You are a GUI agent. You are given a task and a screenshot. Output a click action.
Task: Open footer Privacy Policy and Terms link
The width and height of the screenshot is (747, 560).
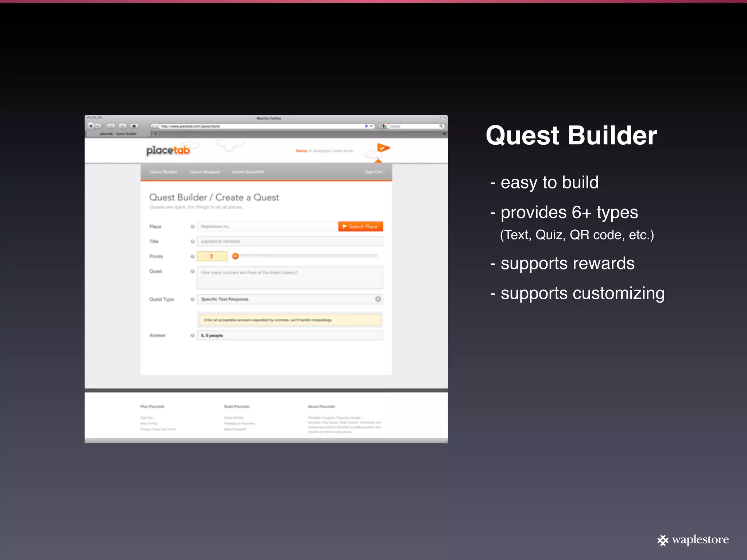click(158, 429)
